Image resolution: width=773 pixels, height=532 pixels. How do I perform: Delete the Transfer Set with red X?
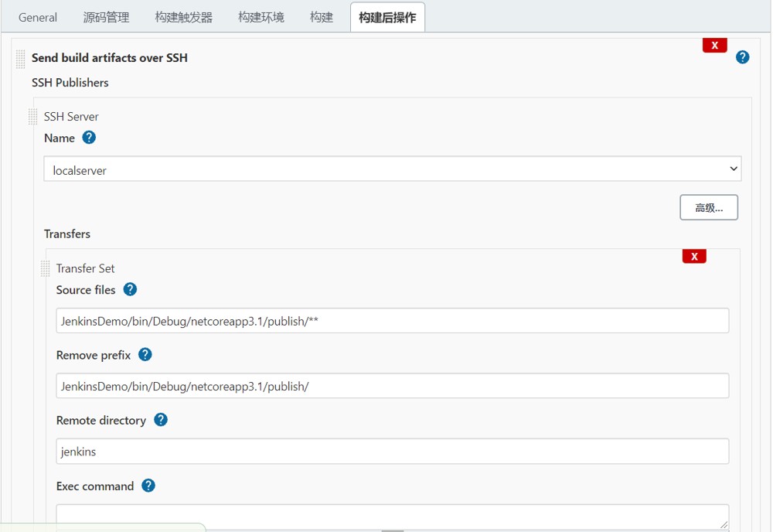(x=694, y=257)
